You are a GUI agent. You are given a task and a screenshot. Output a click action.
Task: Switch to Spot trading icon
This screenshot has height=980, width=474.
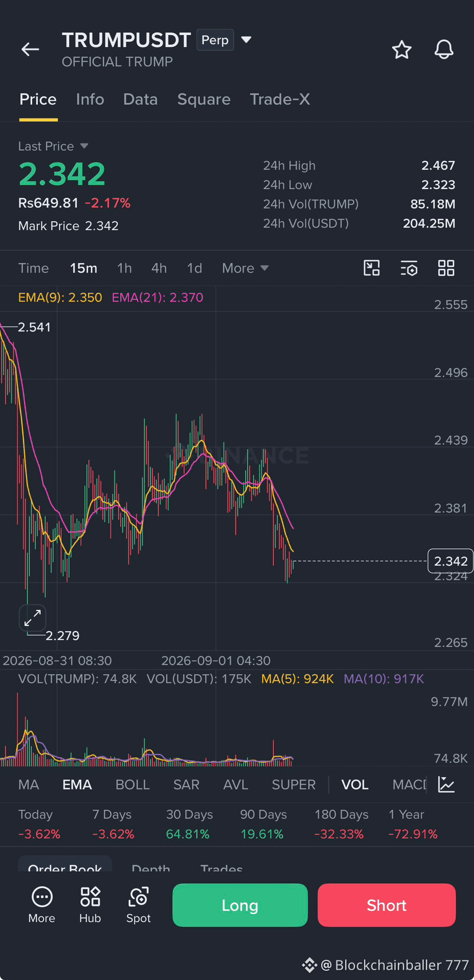pyautogui.click(x=139, y=905)
